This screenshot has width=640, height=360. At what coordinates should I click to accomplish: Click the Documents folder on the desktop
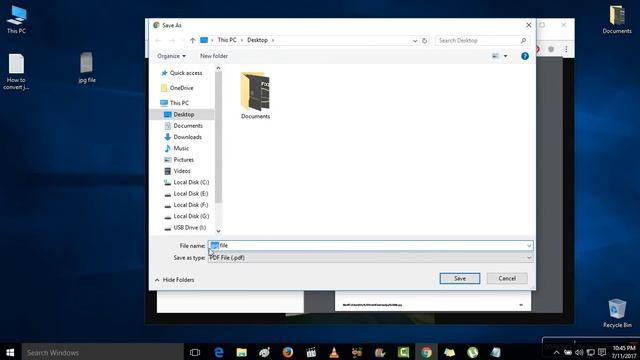point(617,20)
